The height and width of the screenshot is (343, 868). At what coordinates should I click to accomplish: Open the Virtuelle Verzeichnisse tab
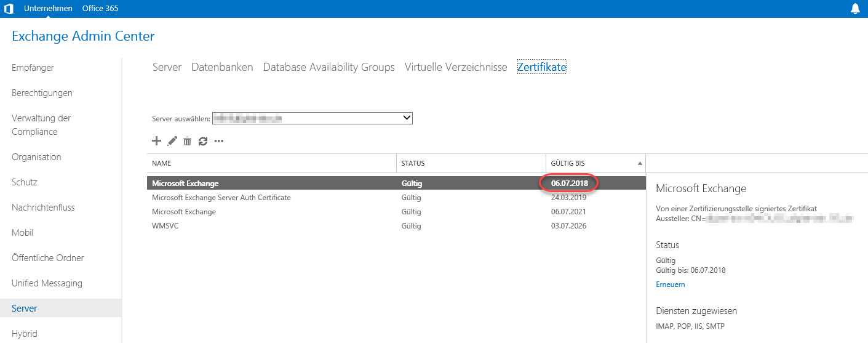(x=456, y=67)
